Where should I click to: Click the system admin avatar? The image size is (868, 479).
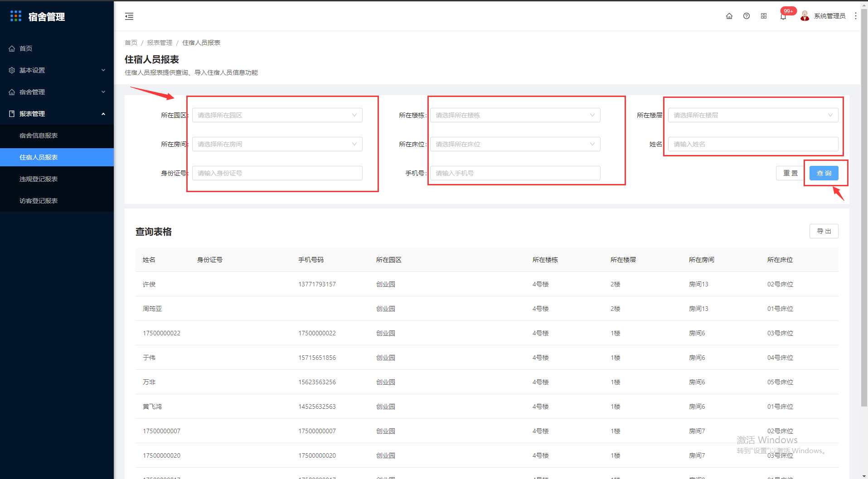click(805, 16)
